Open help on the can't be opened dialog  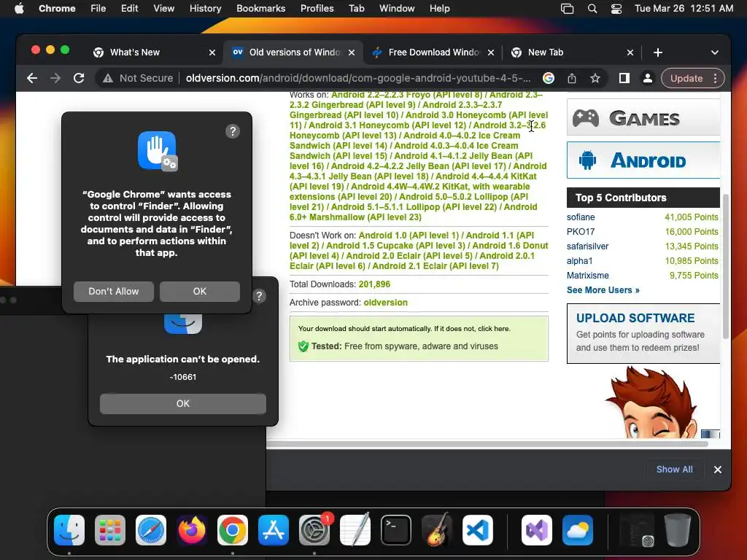tap(259, 296)
